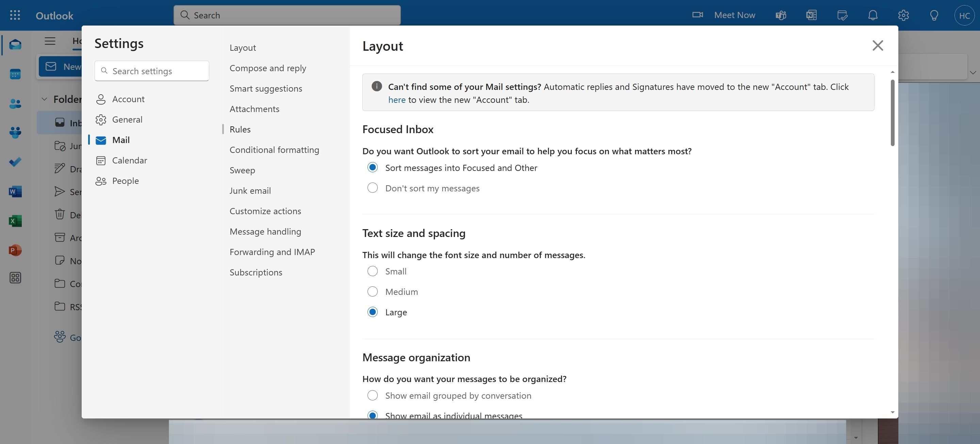The height and width of the screenshot is (444, 980).
Task: Close the Settings dialog
Action: tap(878, 45)
